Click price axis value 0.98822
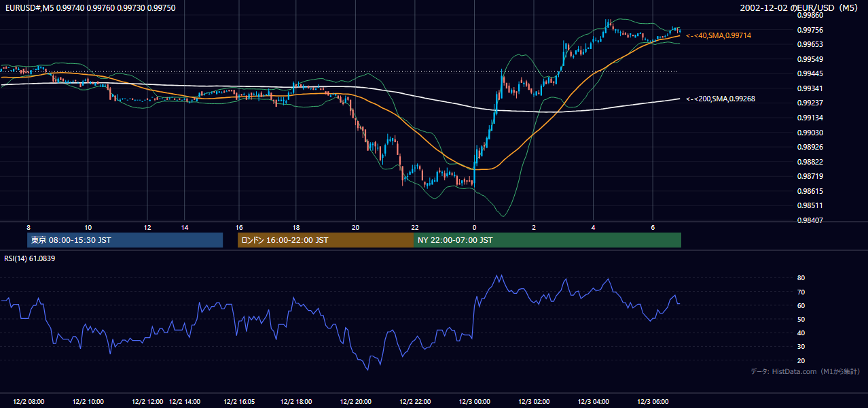Image resolution: width=868 pixels, height=408 pixels. [x=810, y=162]
